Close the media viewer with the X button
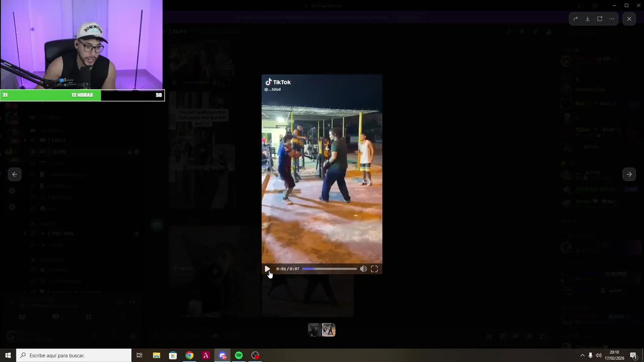The width and height of the screenshot is (644, 362). (x=629, y=19)
